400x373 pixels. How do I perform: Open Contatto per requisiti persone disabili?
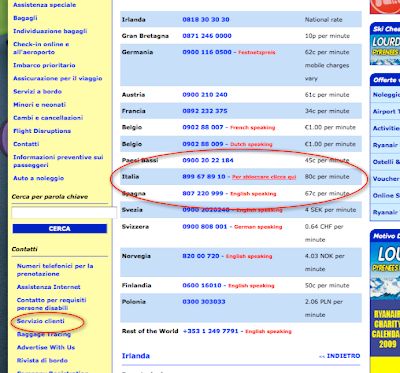(51, 304)
